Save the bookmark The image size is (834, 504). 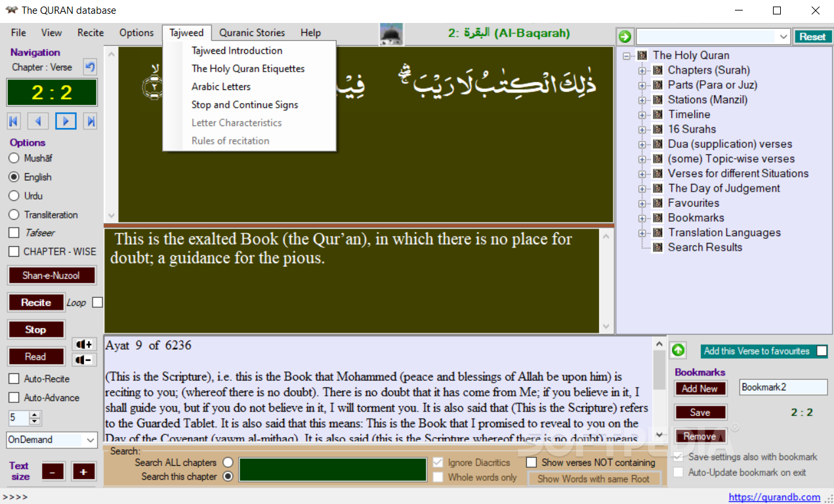[700, 413]
